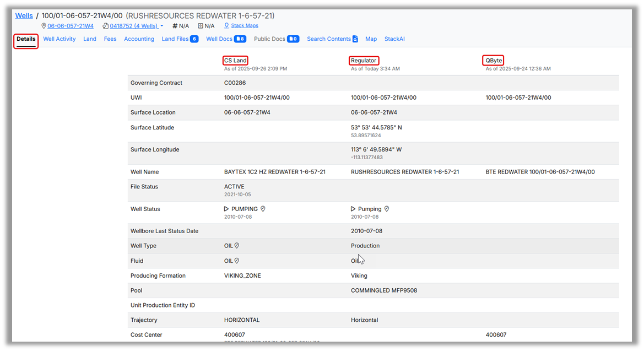Open the Fees tab

coord(110,39)
